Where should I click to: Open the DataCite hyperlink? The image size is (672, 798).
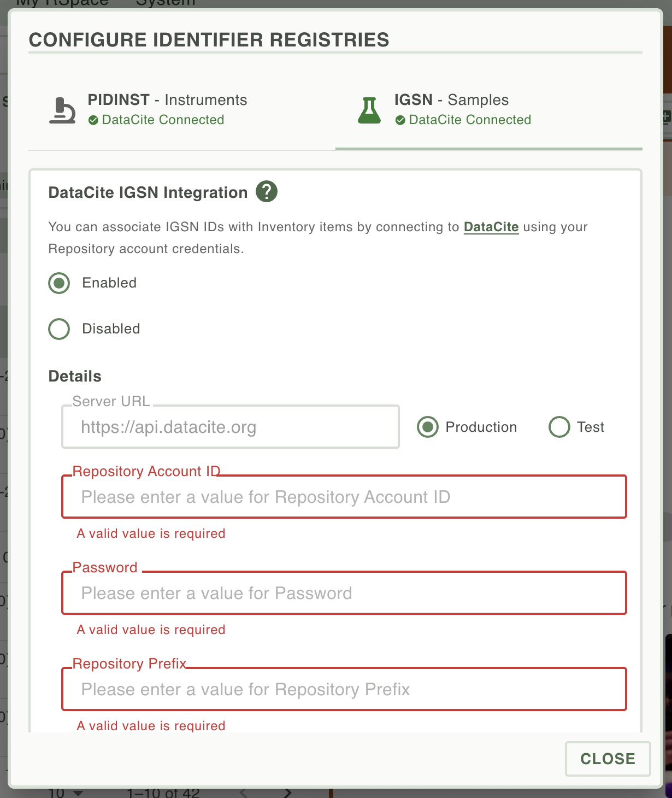point(491,227)
